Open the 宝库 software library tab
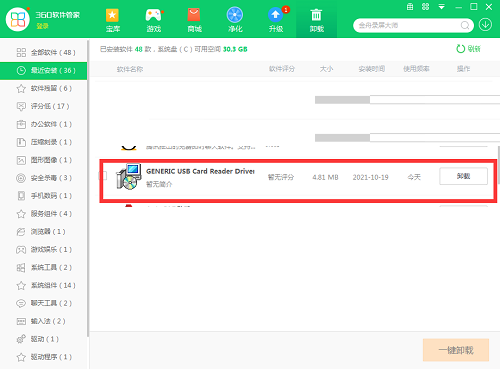This screenshot has height=369, width=500. (112, 20)
